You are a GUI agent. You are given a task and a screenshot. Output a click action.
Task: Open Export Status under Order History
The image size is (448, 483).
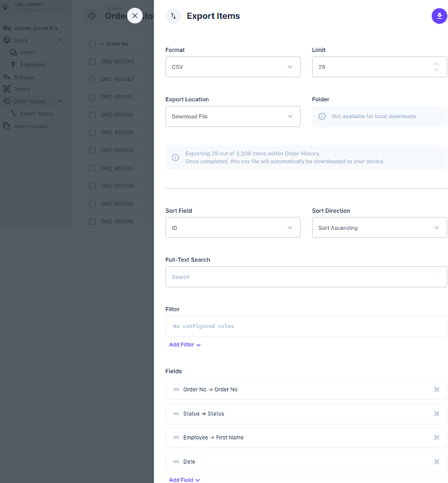pyautogui.click(x=38, y=114)
